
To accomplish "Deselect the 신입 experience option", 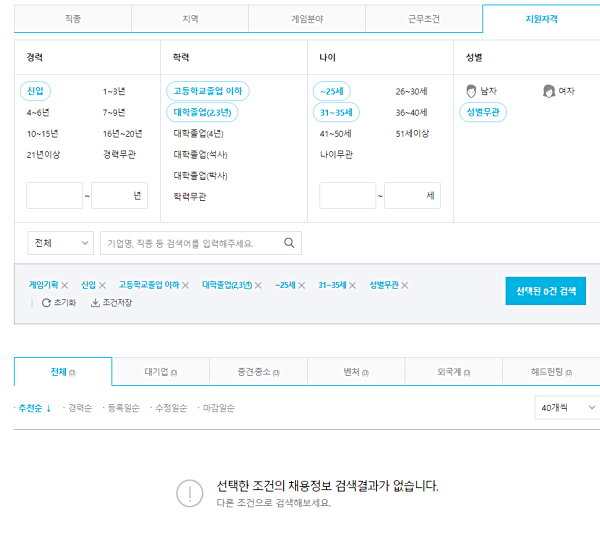I will tap(35, 91).
